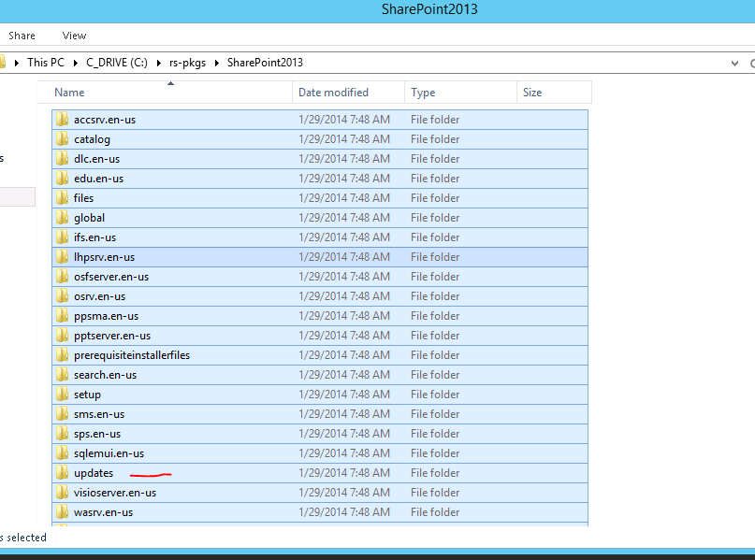The height and width of the screenshot is (560, 755).
Task: Select the visioserver.en-us folder icon
Action: 62,493
